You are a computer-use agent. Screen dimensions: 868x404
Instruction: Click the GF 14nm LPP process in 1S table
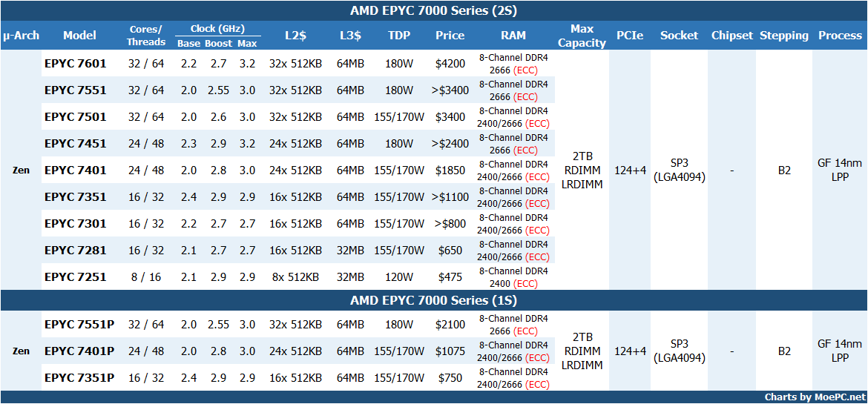[840, 351]
